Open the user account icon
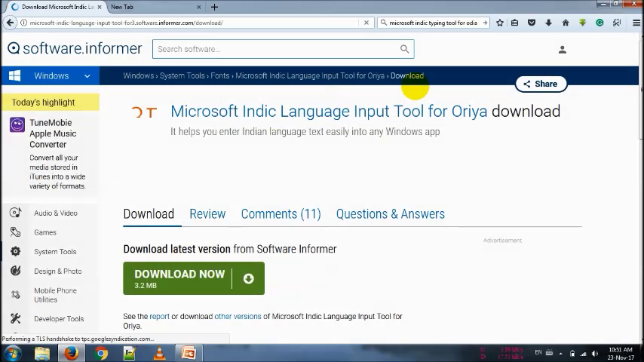The width and height of the screenshot is (644, 362). (563, 50)
